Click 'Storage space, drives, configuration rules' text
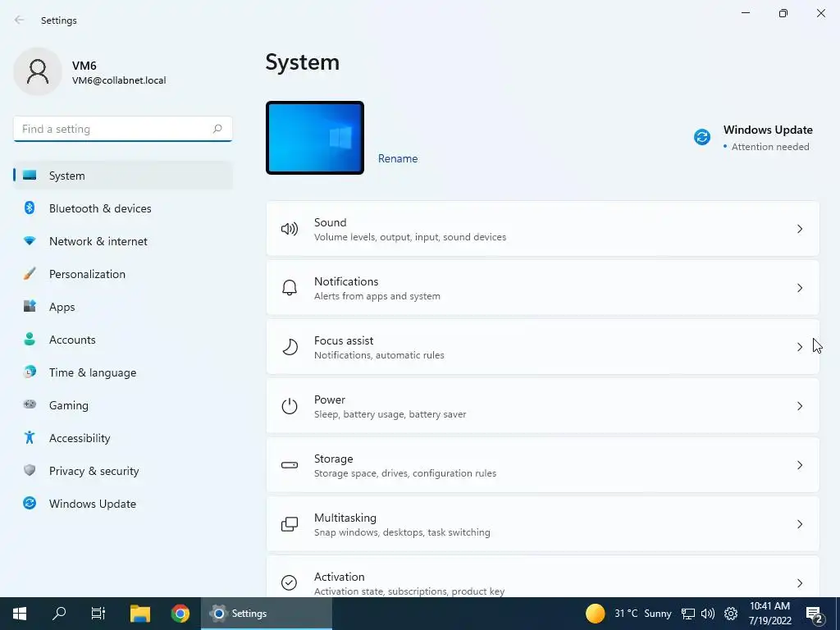This screenshot has width=840, height=630. (x=405, y=473)
